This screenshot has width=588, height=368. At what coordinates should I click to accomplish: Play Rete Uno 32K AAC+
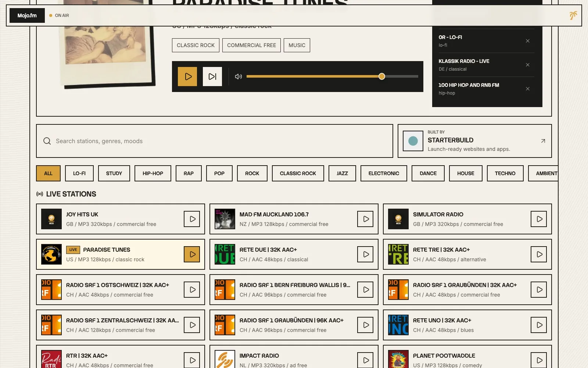(x=539, y=325)
